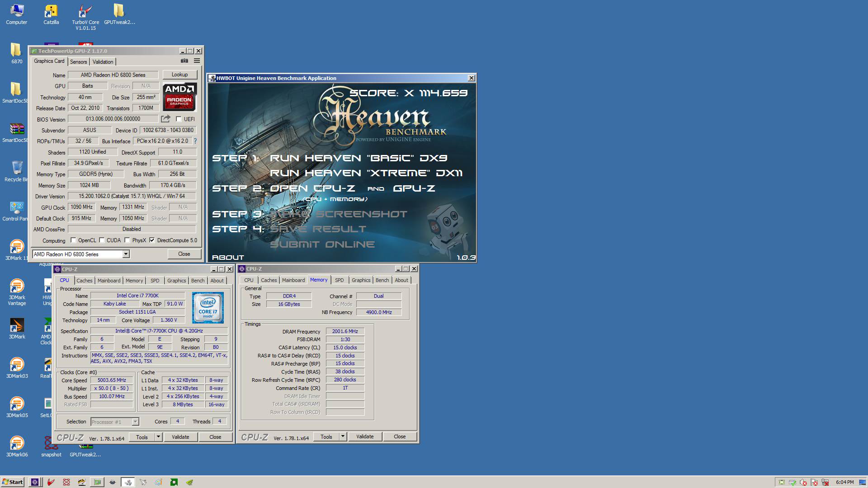Image resolution: width=868 pixels, height=488 pixels.
Task: Open the 3DMark03 desktop shortcut
Action: pyautogui.click(x=17, y=368)
